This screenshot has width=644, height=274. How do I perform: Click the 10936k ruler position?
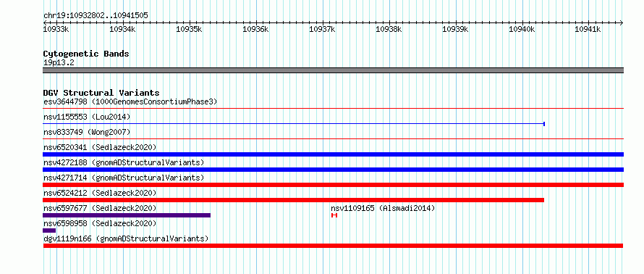[x=255, y=29]
